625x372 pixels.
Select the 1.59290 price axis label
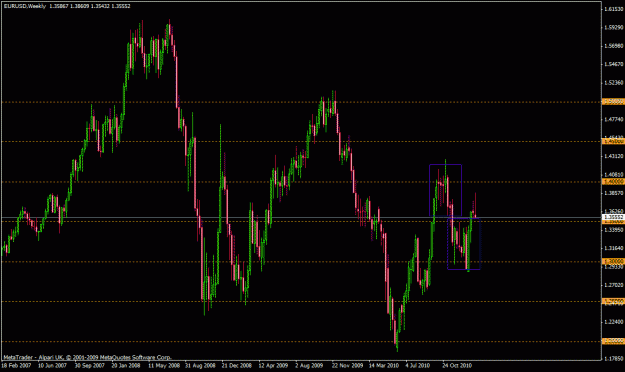[x=614, y=28]
